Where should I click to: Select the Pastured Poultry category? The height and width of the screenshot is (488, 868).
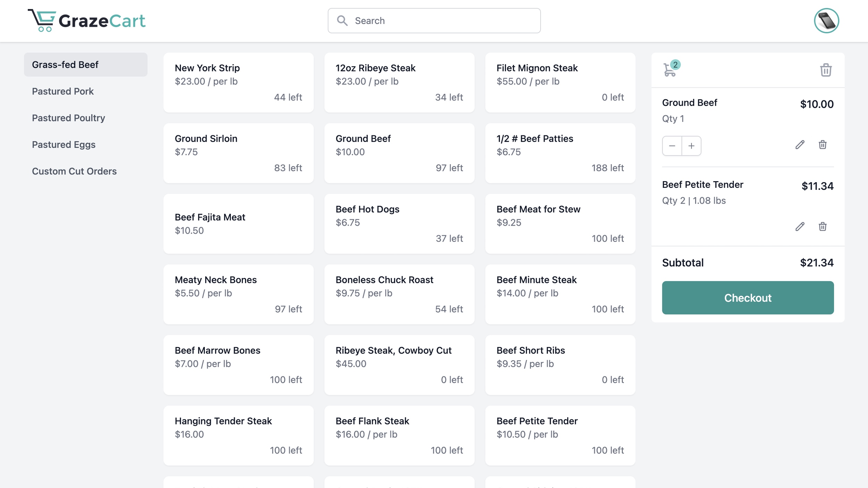[x=68, y=118]
